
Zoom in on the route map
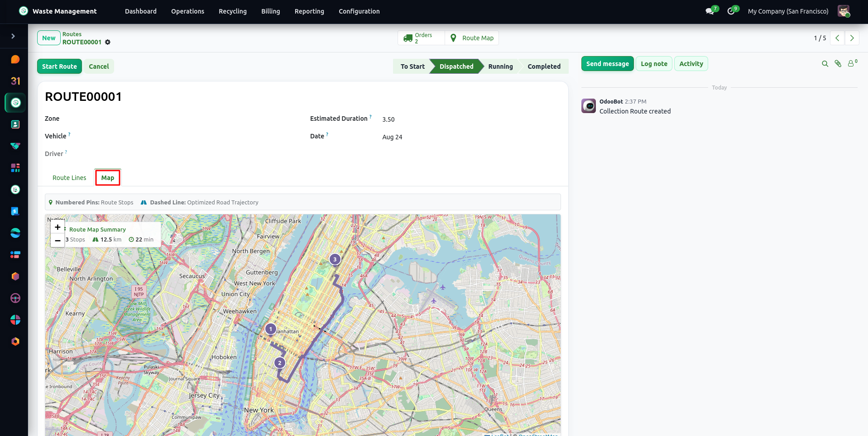[58, 227]
